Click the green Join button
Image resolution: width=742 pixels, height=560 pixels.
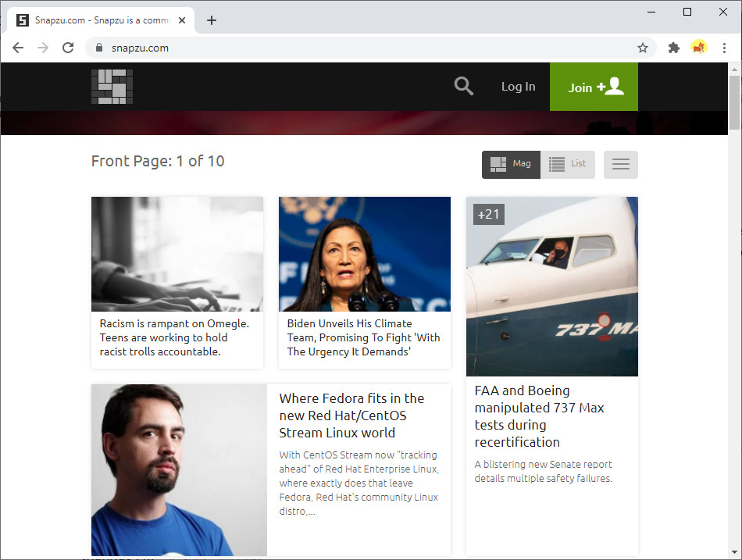coord(594,87)
